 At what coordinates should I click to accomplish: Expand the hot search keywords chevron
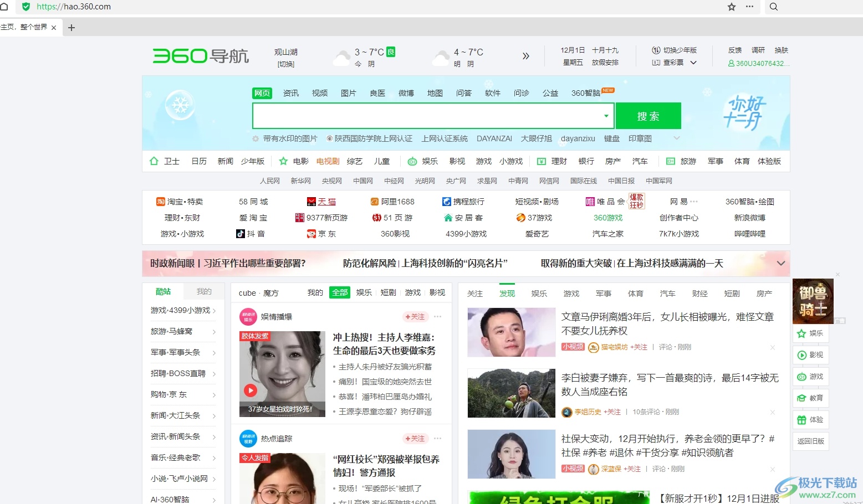[677, 138]
